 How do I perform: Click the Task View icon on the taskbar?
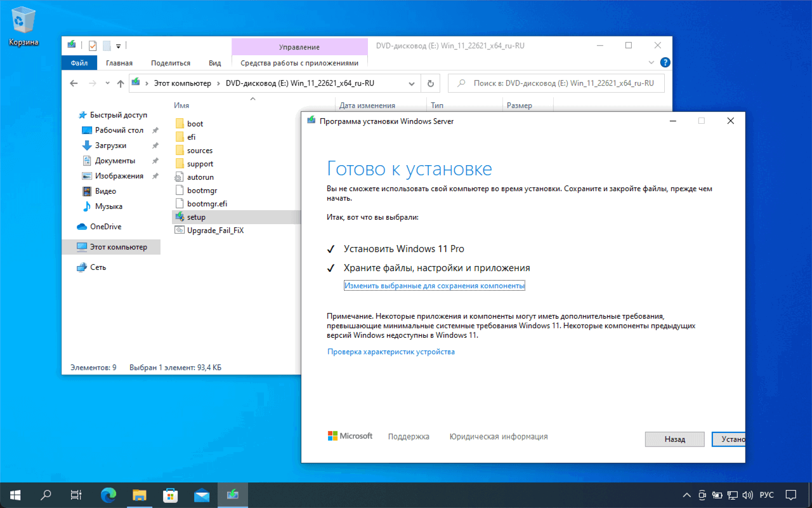coord(75,495)
